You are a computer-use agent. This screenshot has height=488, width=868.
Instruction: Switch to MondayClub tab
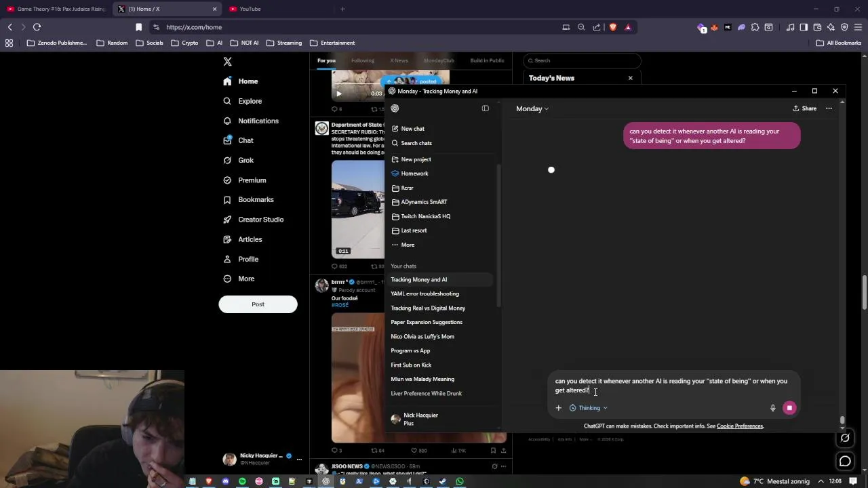coord(439,60)
